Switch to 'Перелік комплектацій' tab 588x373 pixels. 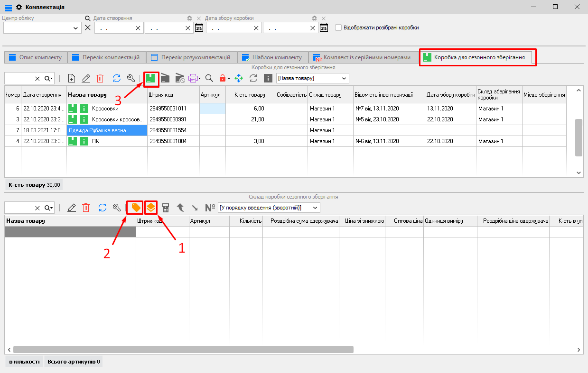point(106,57)
